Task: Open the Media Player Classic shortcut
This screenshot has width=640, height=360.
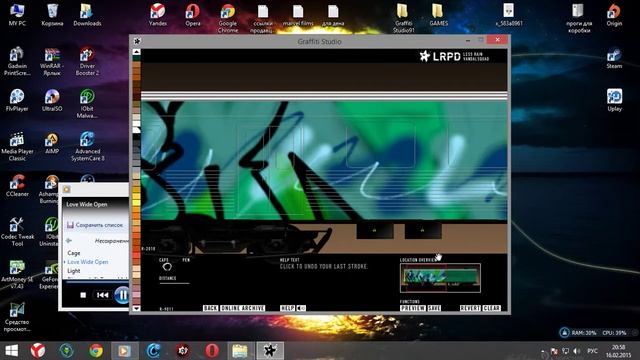Action: 17,147
